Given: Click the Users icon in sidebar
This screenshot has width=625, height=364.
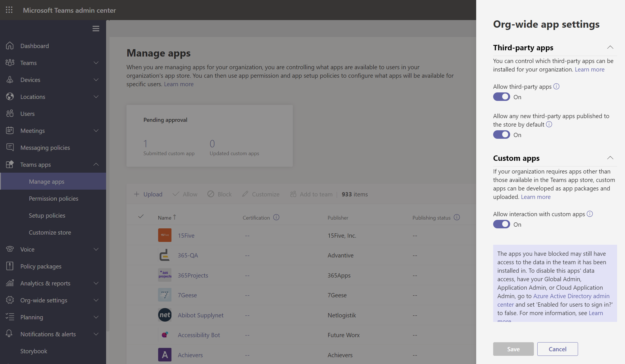Looking at the screenshot, I should [10, 114].
